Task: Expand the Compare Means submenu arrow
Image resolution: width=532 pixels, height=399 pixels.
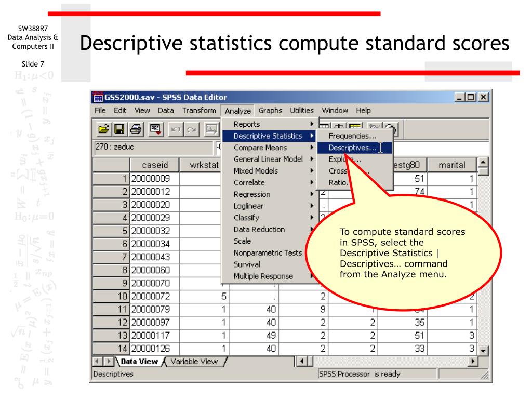Action: (312, 148)
